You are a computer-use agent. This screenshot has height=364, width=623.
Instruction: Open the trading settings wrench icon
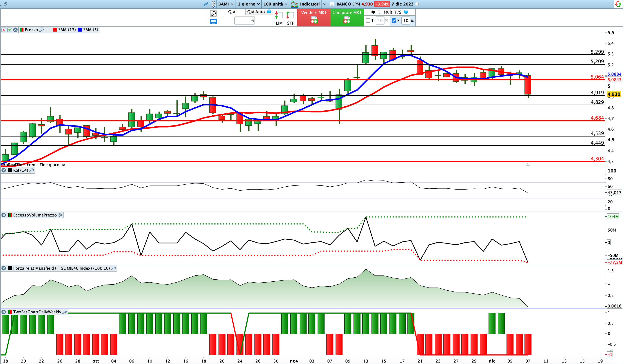pos(213,13)
